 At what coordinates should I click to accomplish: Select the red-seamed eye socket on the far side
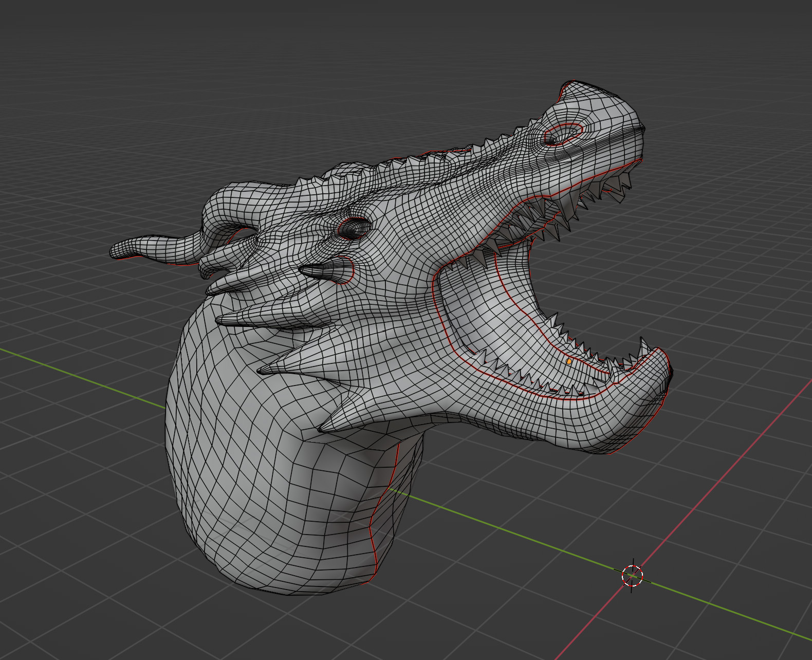pos(562,135)
